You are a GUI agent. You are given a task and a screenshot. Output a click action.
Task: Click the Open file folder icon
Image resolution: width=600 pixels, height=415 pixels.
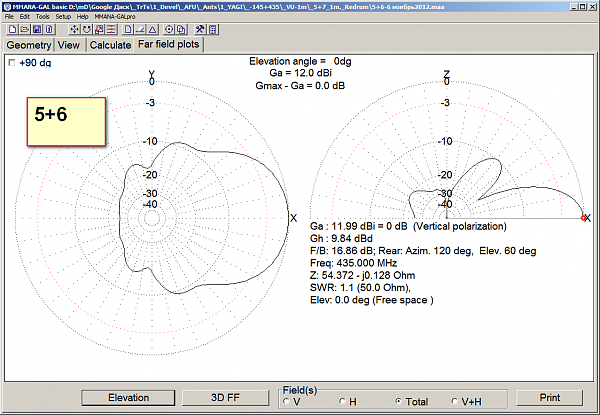tap(25, 29)
